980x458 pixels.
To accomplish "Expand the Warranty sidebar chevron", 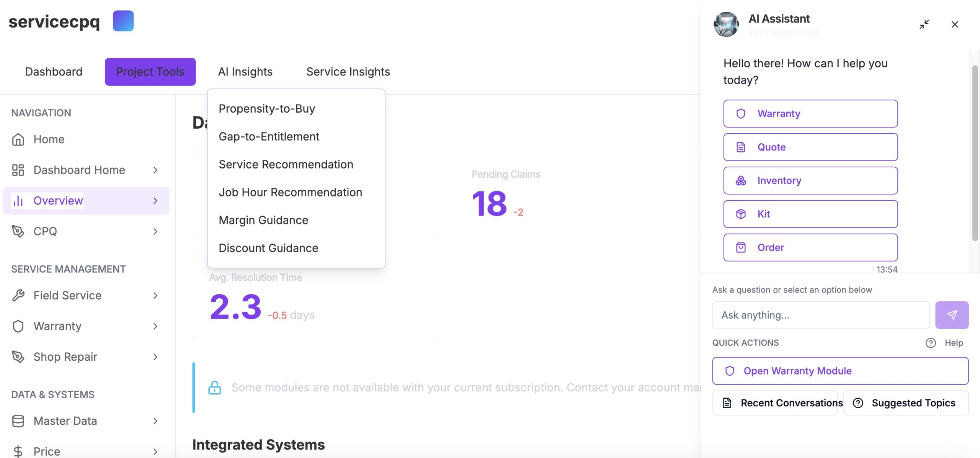I will tap(155, 326).
